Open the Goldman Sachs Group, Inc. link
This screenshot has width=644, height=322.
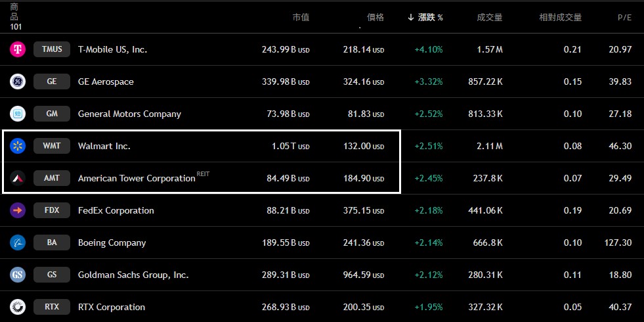[133, 275]
